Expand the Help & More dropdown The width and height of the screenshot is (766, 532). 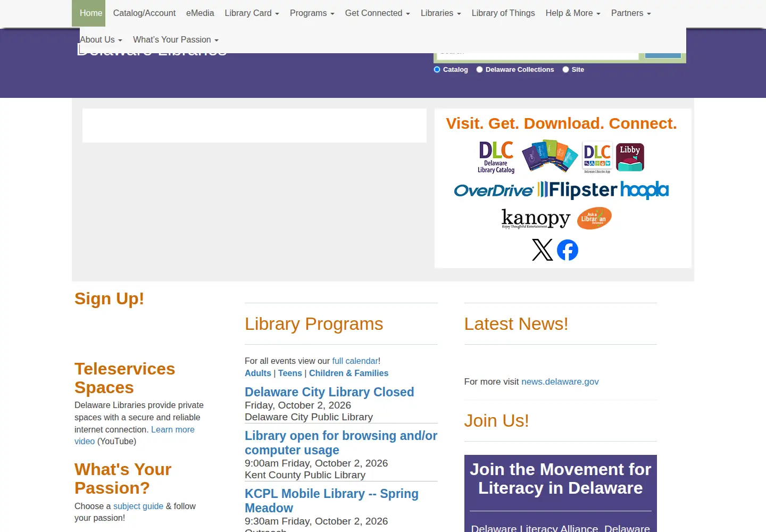[573, 13]
